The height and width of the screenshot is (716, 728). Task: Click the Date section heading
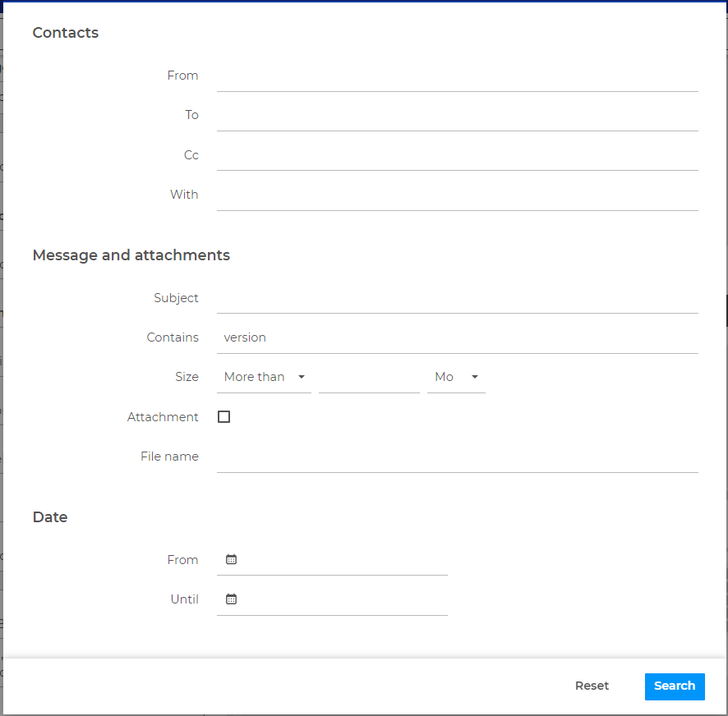[x=50, y=517]
